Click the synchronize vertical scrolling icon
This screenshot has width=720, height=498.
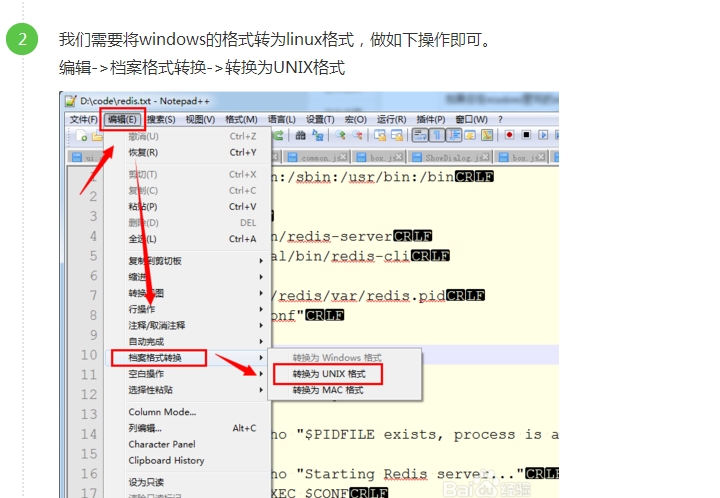tap(380, 135)
